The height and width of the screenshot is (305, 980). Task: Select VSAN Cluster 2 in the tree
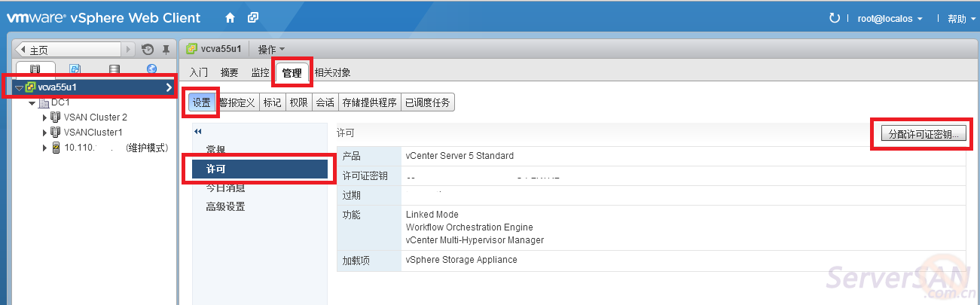click(x=95, y=117)
